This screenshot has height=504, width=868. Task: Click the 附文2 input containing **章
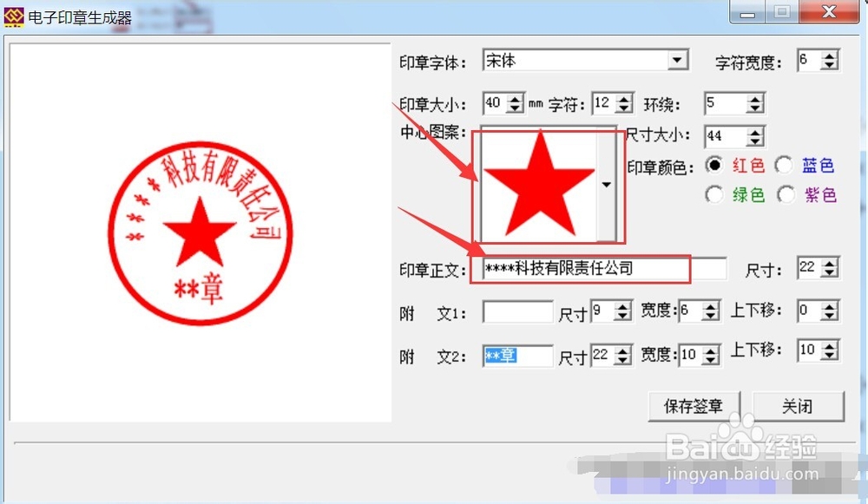click(517, 356)
